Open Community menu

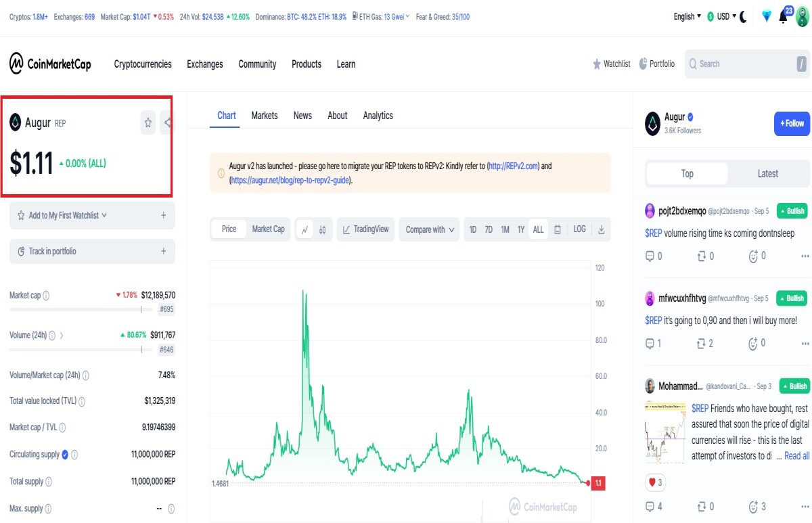point(257,64)
